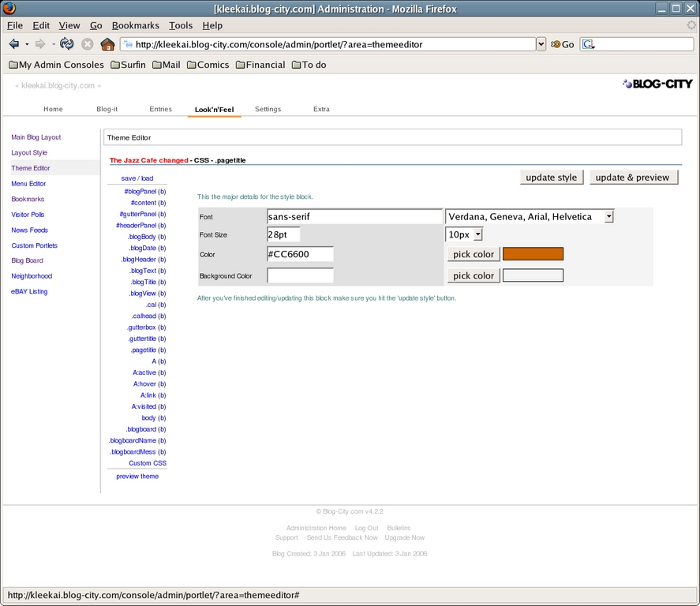Click the Stop loading icon

point(88,45)
